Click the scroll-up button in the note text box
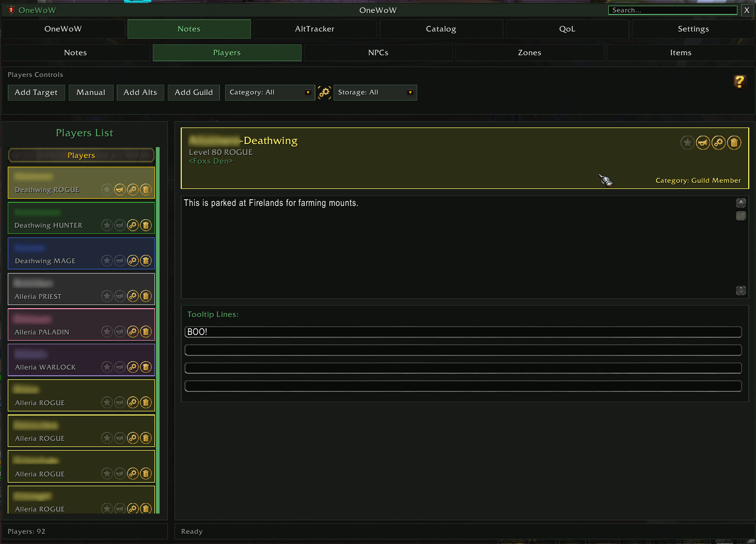 (x=741, y=203)
